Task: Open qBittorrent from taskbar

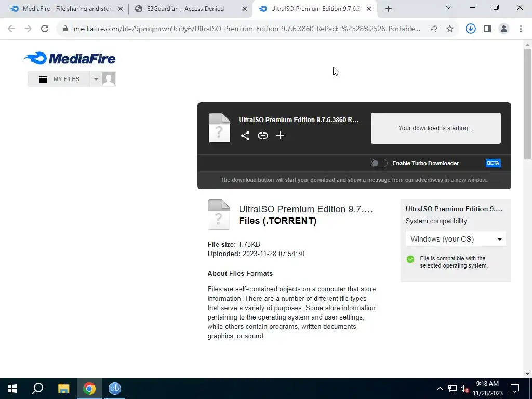Action: (115, 389)
